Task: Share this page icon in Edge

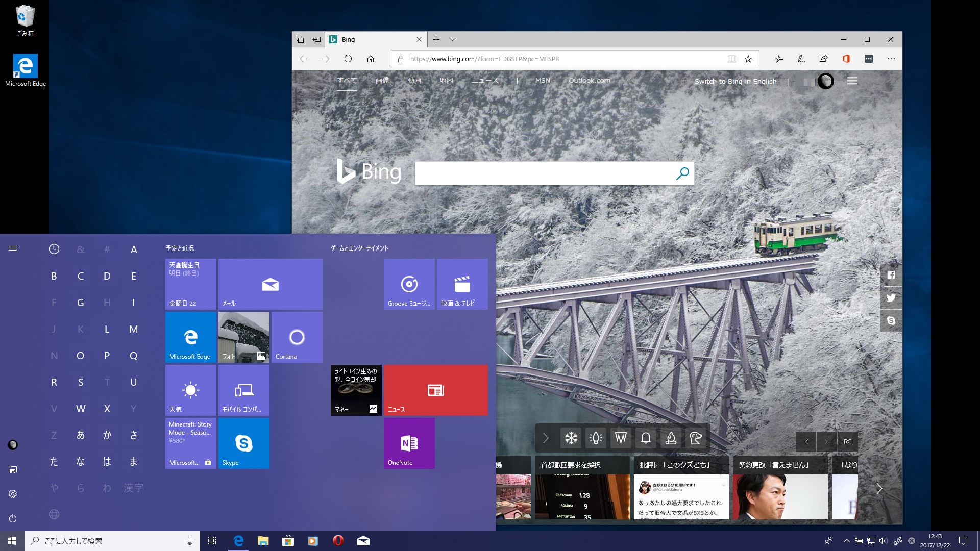Action: [x=823, y=59]
